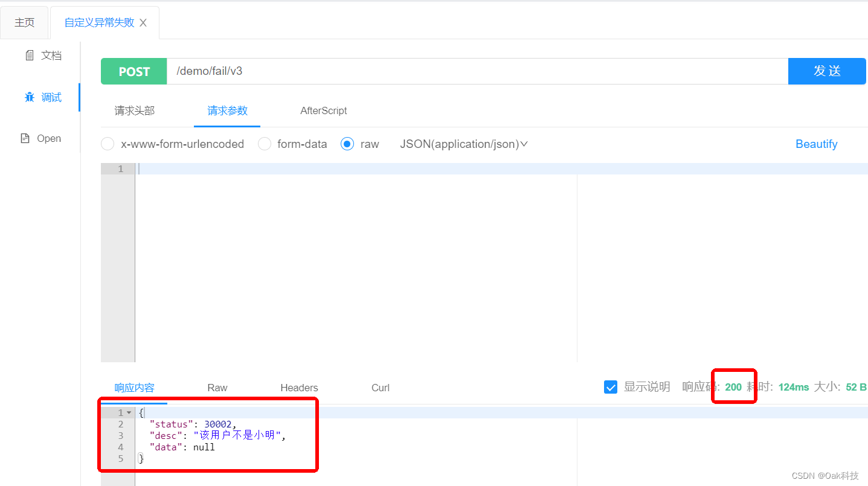The width and height of the screenshot is (868, 486).
Task: Click the document icon beside 文档
Action: click(x=29, y=56)
